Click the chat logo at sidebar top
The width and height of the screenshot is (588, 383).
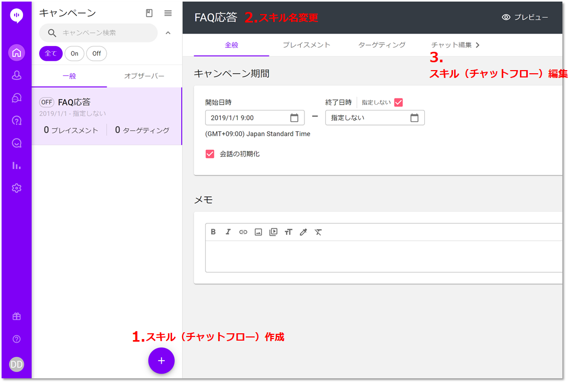point(17,16)
